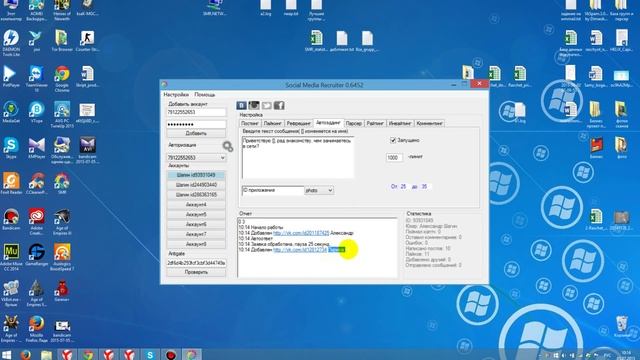
Task: Open Bandicam desktop shortcut
Action: click(11, 220)
